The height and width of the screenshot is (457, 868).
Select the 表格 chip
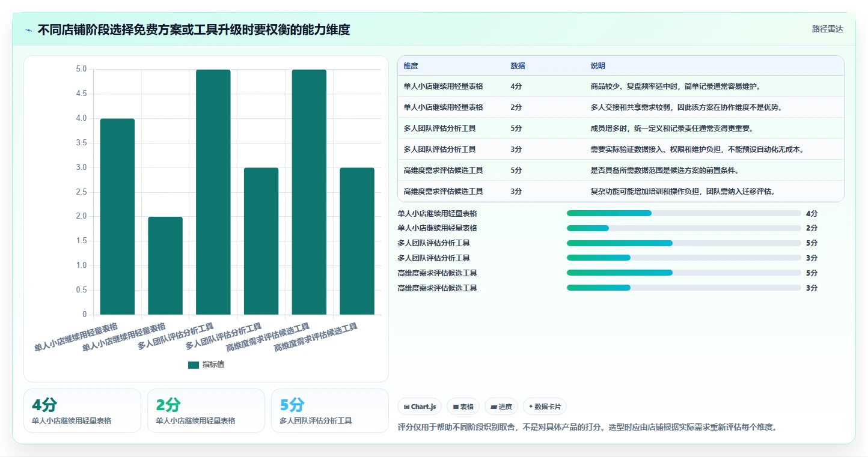click(x=463, y=407)
